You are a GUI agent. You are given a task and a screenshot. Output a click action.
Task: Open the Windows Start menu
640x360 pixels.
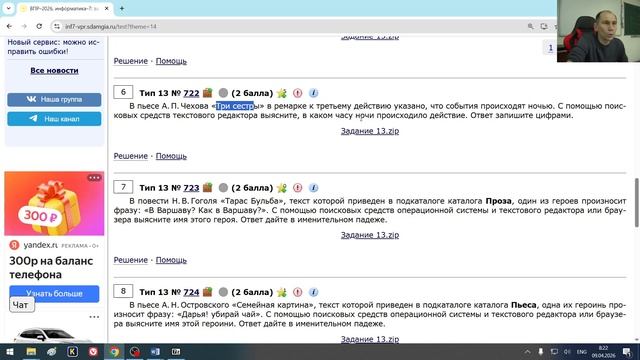click(9, 352)
